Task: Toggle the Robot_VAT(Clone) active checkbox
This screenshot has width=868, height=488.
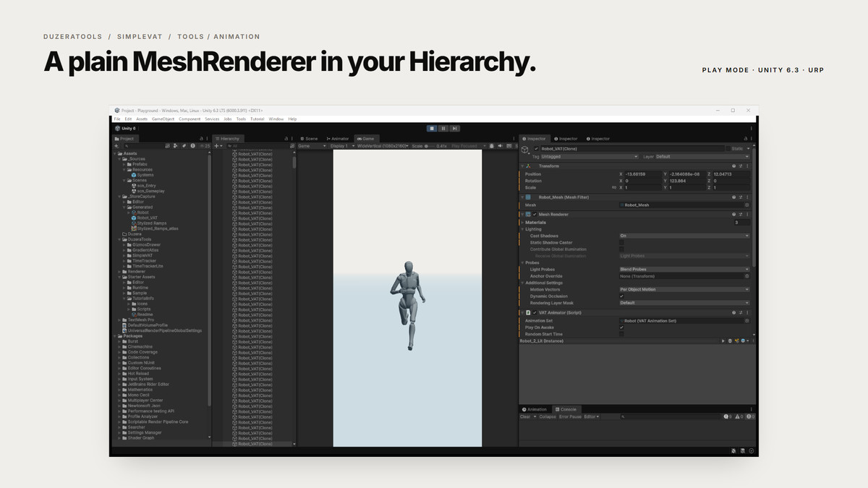Action: pyautogui.click(x=536, y=148)
